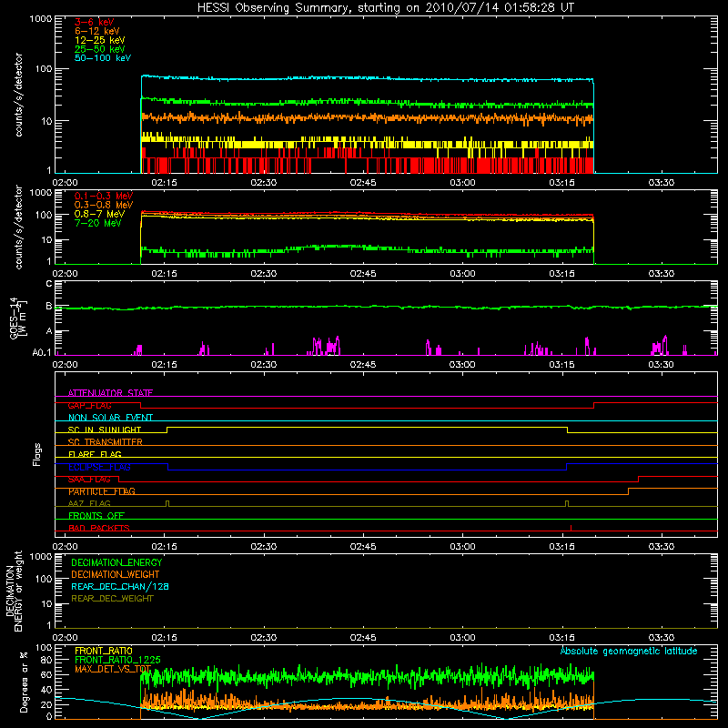This screenshot has width=728, height=728.
Task: Click the "REAR_DEC_WEIGHT" legend entry
Action: coord(112,599)
